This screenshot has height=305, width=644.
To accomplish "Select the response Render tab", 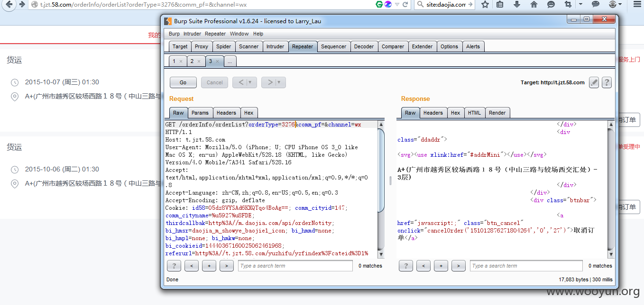I will click(x=497, y=113).
